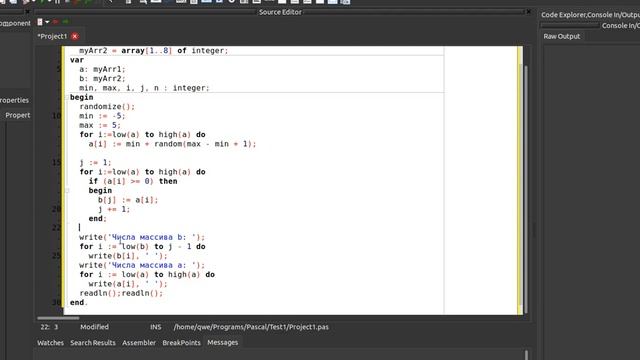Image resolution: width=640 pixels, height=360 pixels.
Task: Open the Raw Output tab
Action: (562, 36)
